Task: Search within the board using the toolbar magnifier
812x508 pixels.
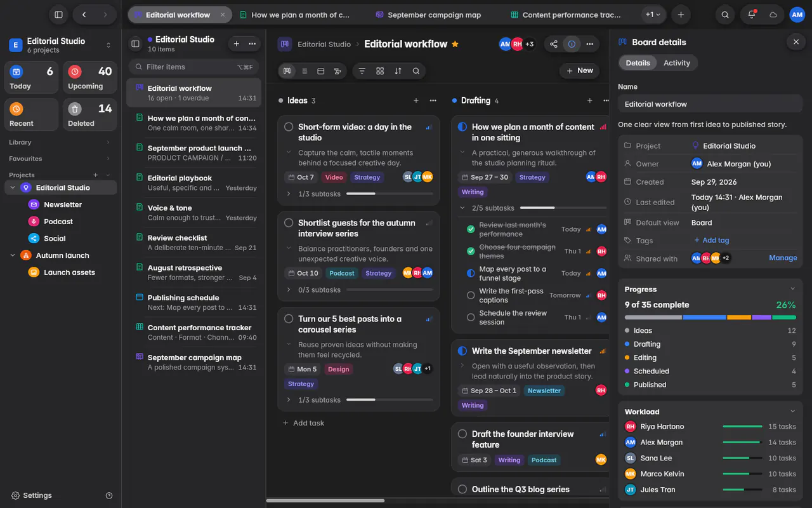Action: pyautogui.click(x=416, y=71)
